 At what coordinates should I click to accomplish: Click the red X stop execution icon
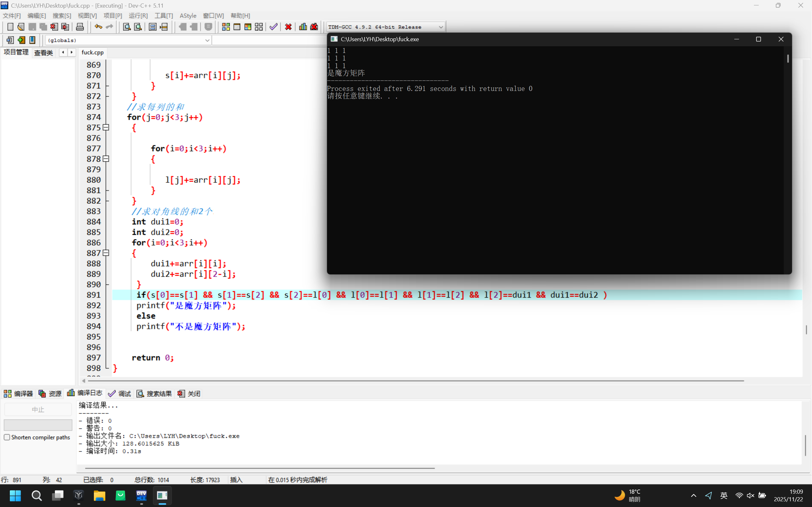pos(288,27)
